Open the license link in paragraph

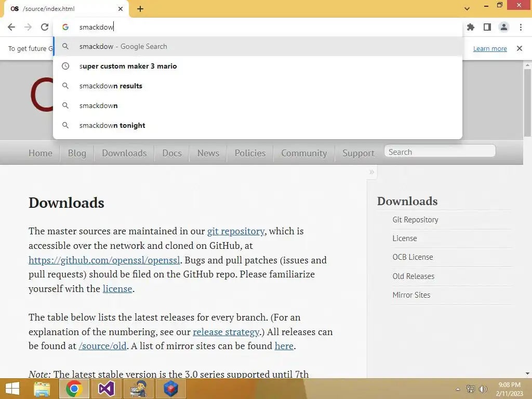(x=117, y=289)
